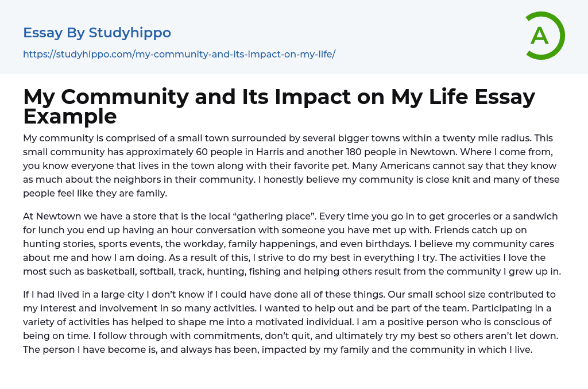Click the "Essay By Studyhippo" header text

(97, 33)
